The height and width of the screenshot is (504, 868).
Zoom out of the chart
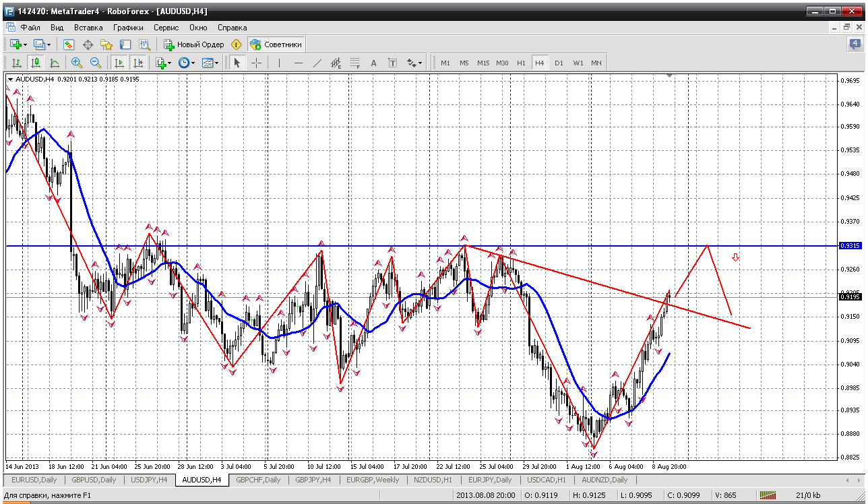[x=96, y=63]
